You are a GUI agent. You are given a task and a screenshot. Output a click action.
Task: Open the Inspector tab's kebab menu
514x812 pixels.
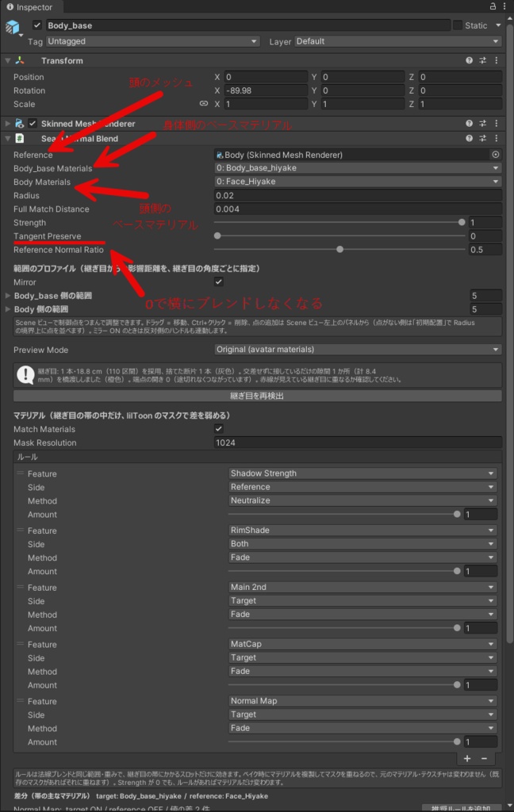(504, 6)
